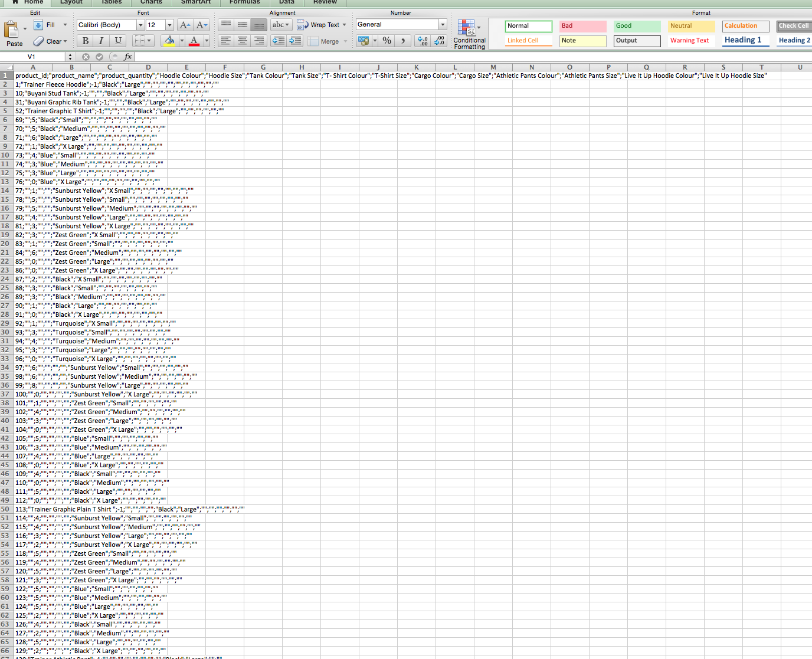Switch to the Home ribbon tab
This screenshot has width=812, height=659.
pyautogui.click(x=28, y=2)
